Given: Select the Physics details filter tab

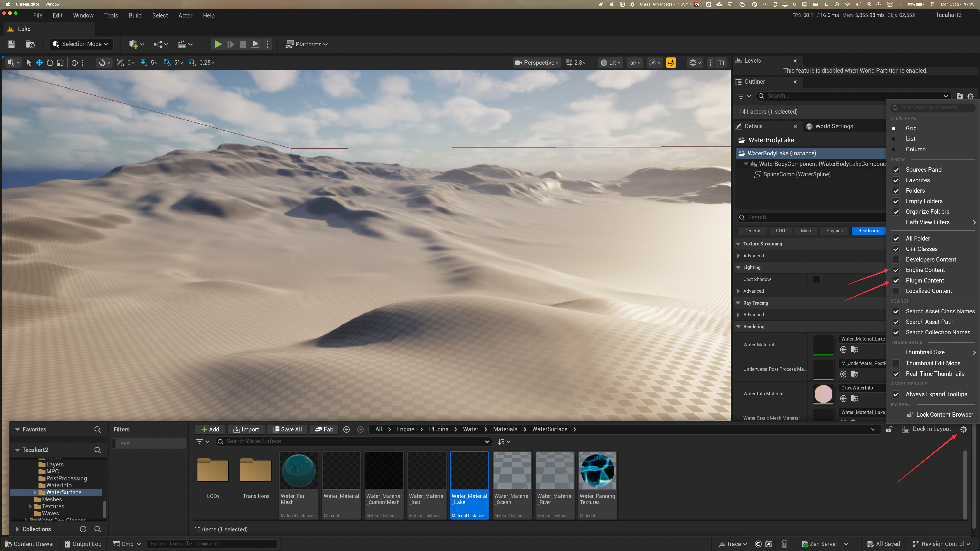Looking at the screenshot, I should pos(834,231).
